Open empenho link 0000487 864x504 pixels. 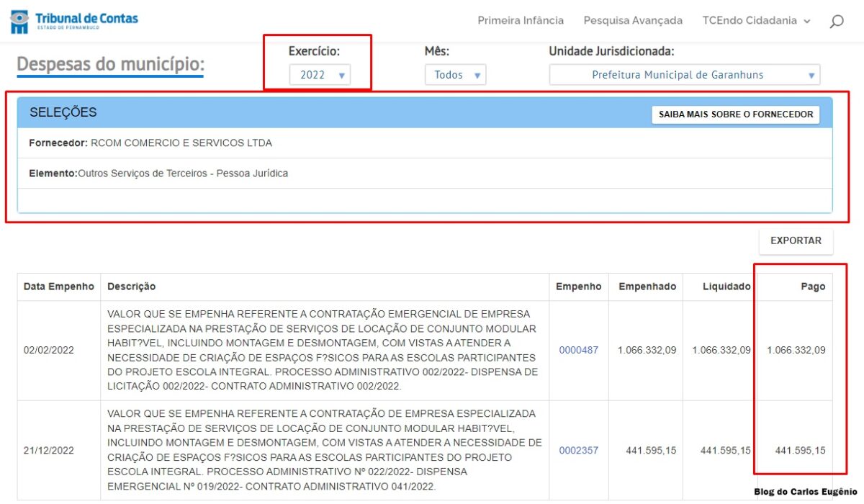tap(578, 350)
